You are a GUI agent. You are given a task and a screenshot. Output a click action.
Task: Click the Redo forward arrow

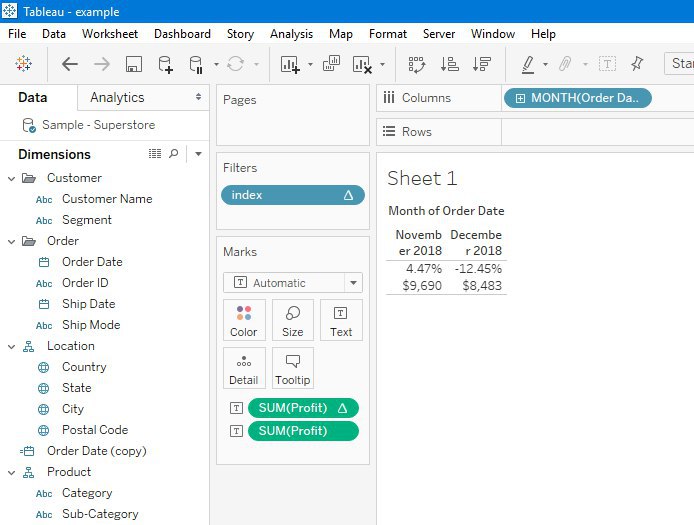102,64
